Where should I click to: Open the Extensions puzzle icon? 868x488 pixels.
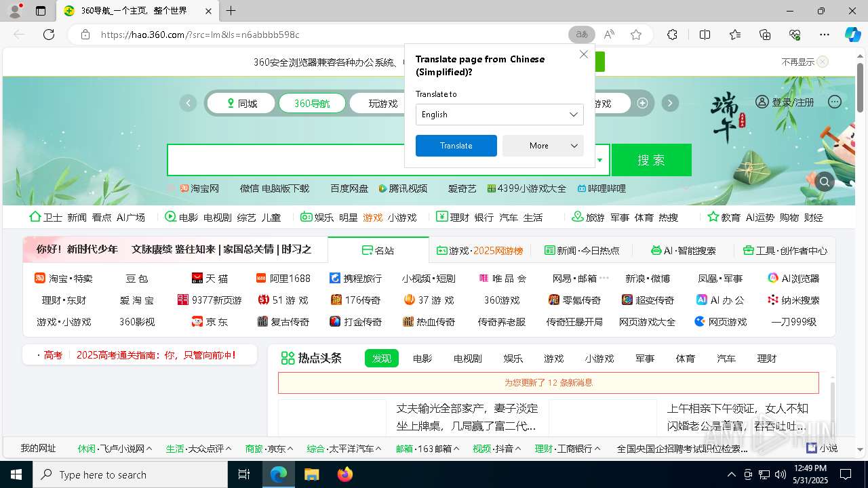[x=672, y=35]
